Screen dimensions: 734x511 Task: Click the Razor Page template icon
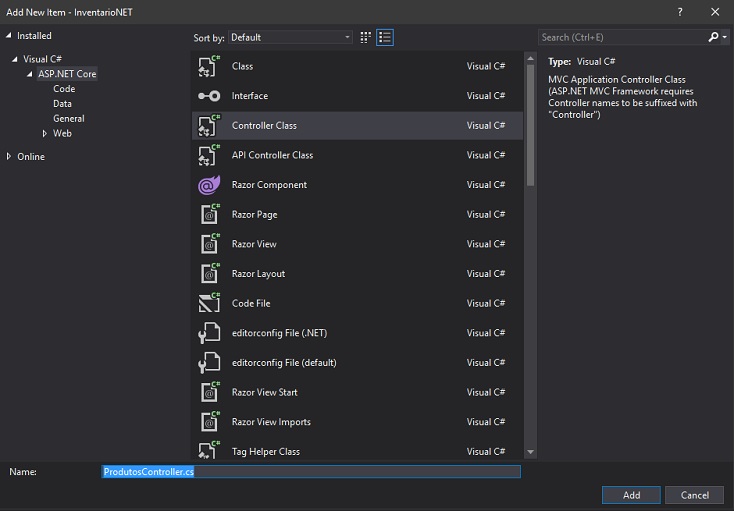210,214
